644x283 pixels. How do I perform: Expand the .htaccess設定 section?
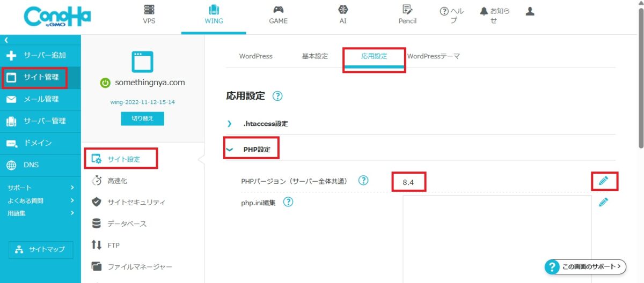click(265, 124)
